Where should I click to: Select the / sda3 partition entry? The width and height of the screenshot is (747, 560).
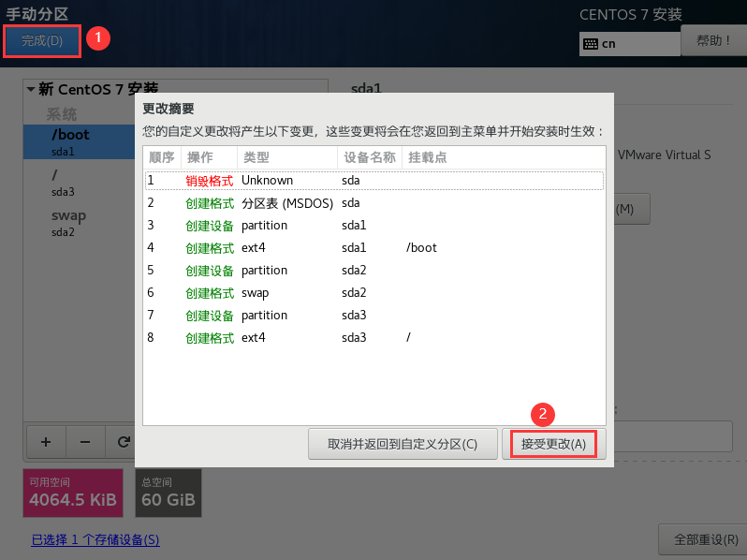pos(79,183)
